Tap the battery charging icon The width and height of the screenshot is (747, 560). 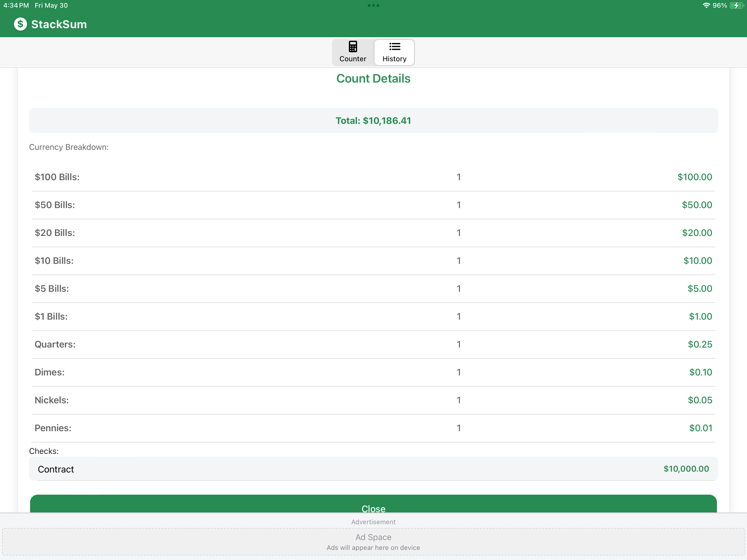click(736, 5)
